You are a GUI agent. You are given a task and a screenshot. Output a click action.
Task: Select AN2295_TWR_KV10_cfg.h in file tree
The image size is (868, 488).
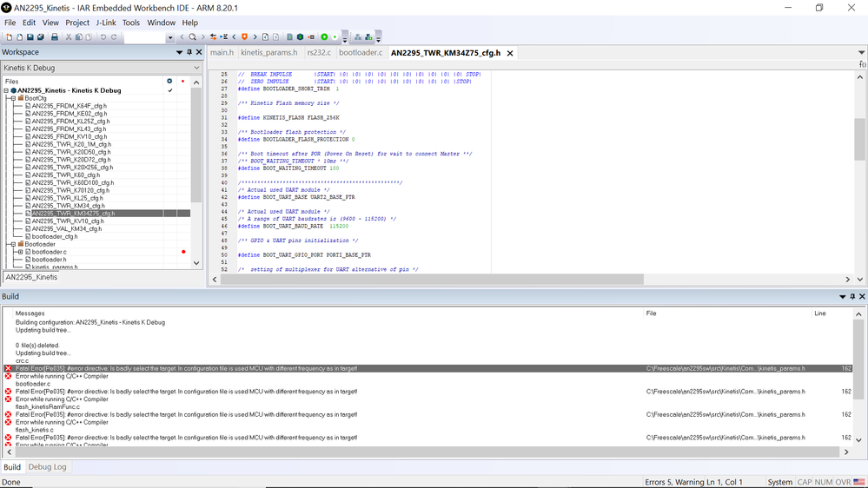(68, 221)
